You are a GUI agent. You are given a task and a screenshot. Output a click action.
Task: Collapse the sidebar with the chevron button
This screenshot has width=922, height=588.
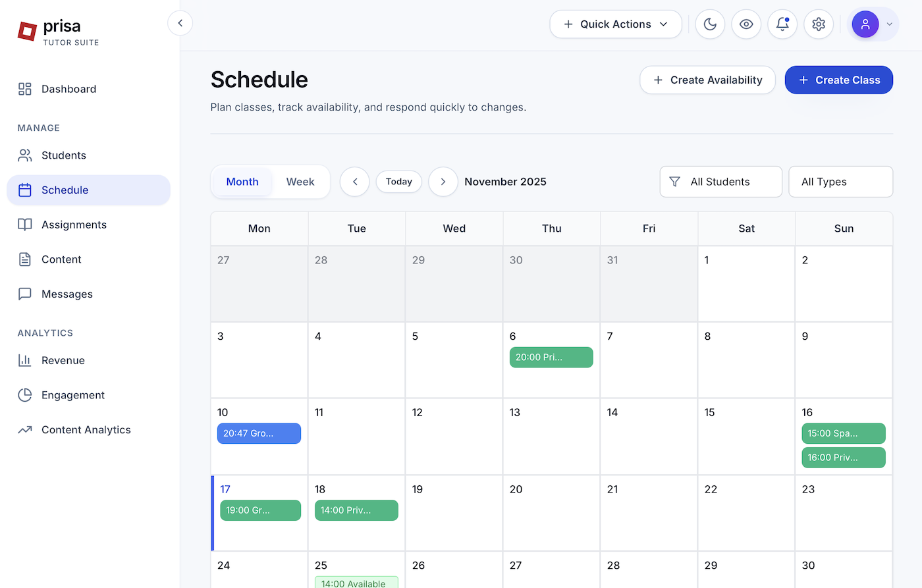coord(180,22)
